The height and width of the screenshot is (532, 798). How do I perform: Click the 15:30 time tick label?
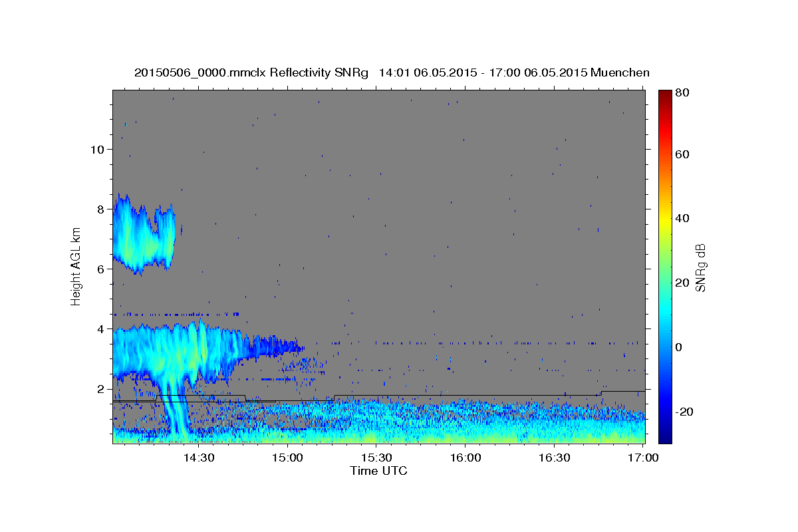pos(376,458)
